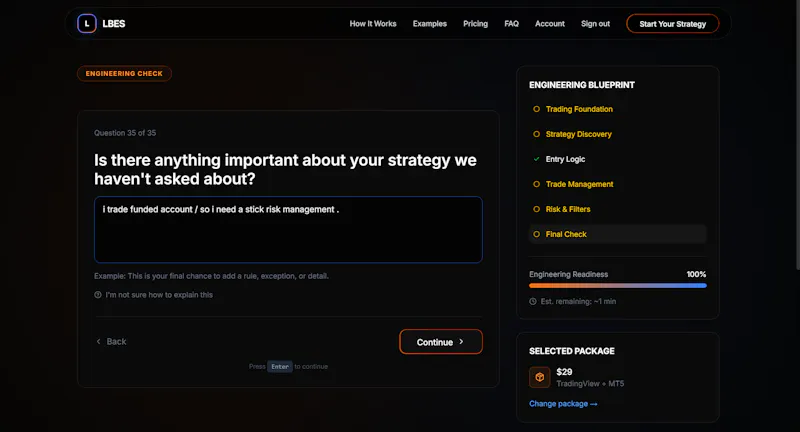Select Strategy Discovery in the blueprint
Viewport: 800px width, 432px height.
579,134
